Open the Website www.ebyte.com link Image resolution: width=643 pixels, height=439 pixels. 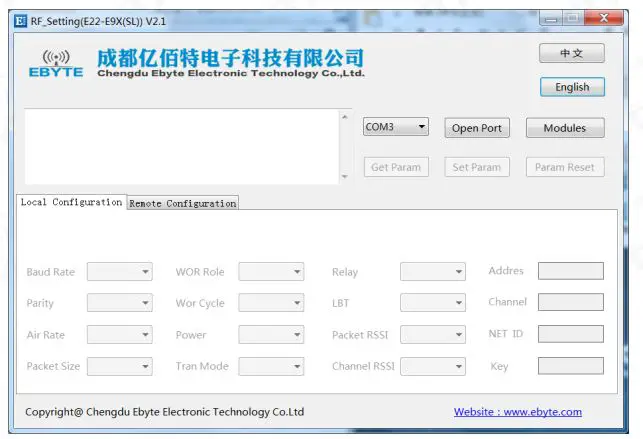(518, 412)
